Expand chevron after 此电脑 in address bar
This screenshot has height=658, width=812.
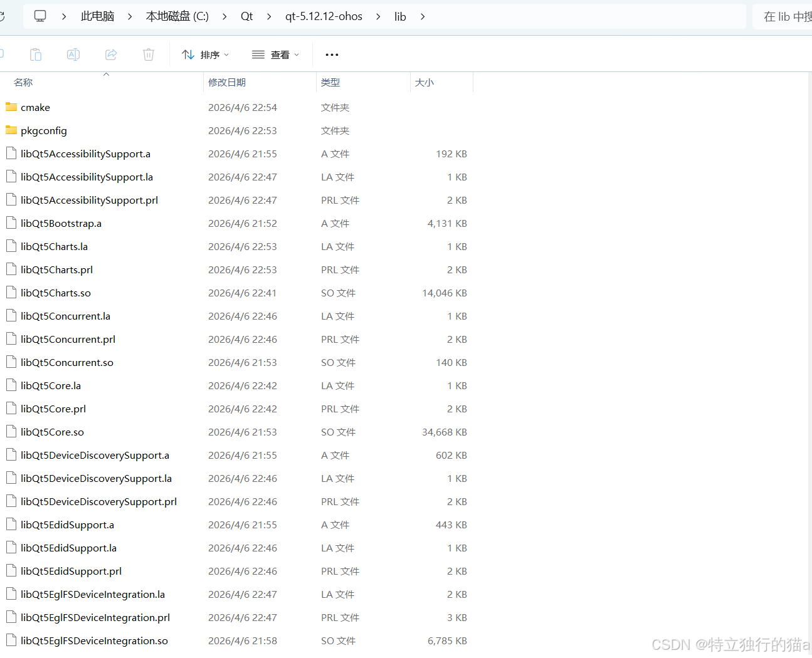point(130,16)
